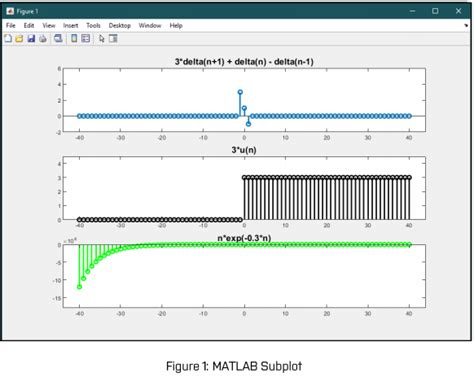Click the Open File folder icon
Screen dimensions: 474x386
click(x=19, y=38)
